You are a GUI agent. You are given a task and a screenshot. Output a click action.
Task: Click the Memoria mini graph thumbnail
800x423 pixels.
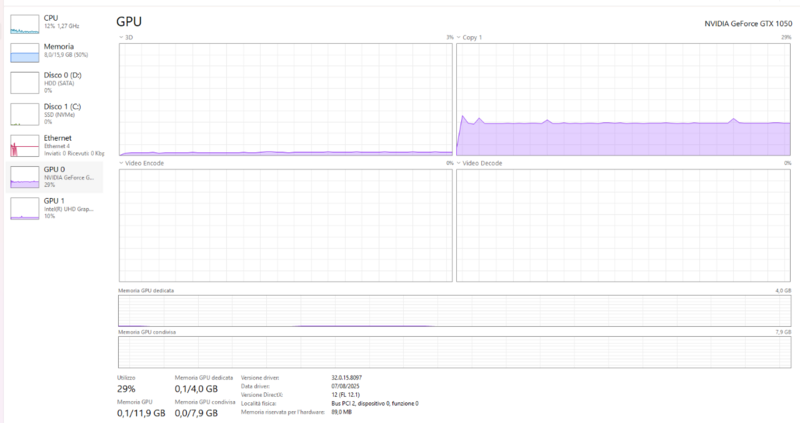click(24, 55)
